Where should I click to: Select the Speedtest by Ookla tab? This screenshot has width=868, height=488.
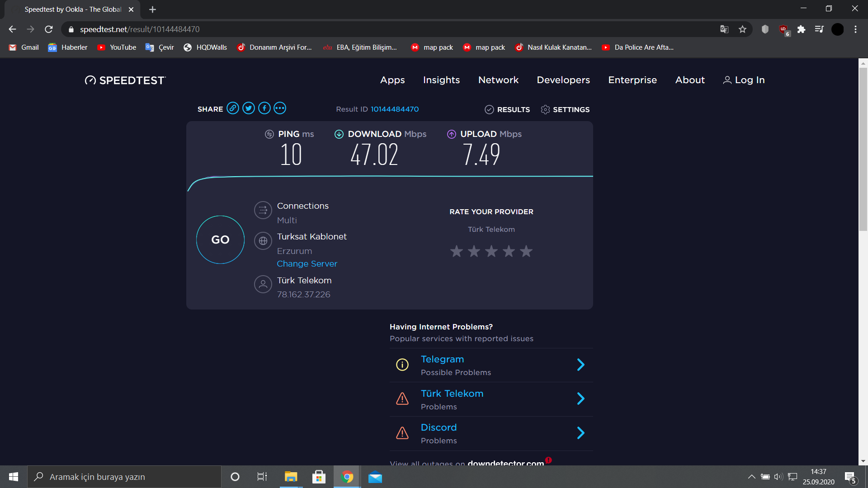click(72, 9)
